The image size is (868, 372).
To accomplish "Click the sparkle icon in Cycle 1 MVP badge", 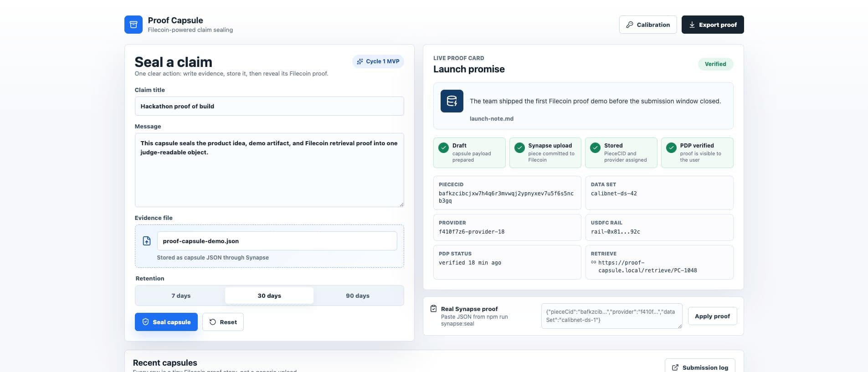I will pos(360,61).
